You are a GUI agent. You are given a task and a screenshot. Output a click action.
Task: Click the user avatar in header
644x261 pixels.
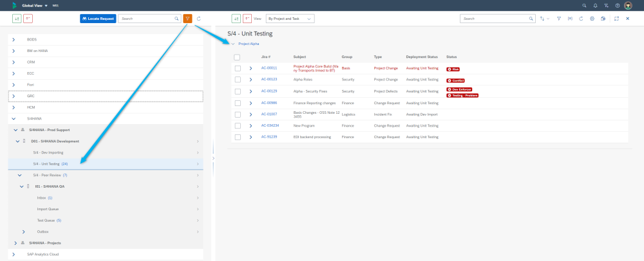point(628,5)
